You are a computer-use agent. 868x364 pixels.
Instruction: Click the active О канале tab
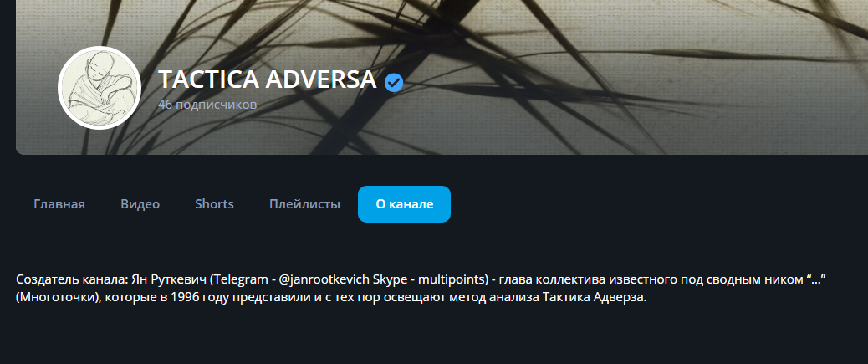tap(404, 204)
